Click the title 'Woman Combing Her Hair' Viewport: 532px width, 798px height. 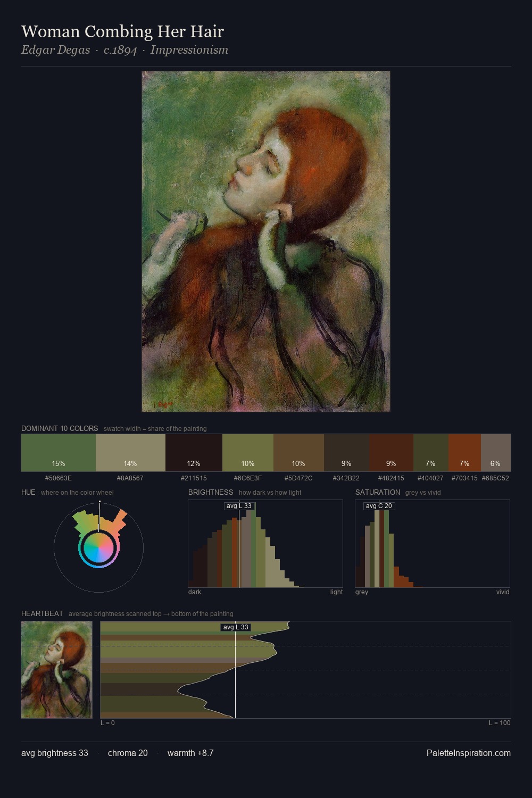pos(122,31)
